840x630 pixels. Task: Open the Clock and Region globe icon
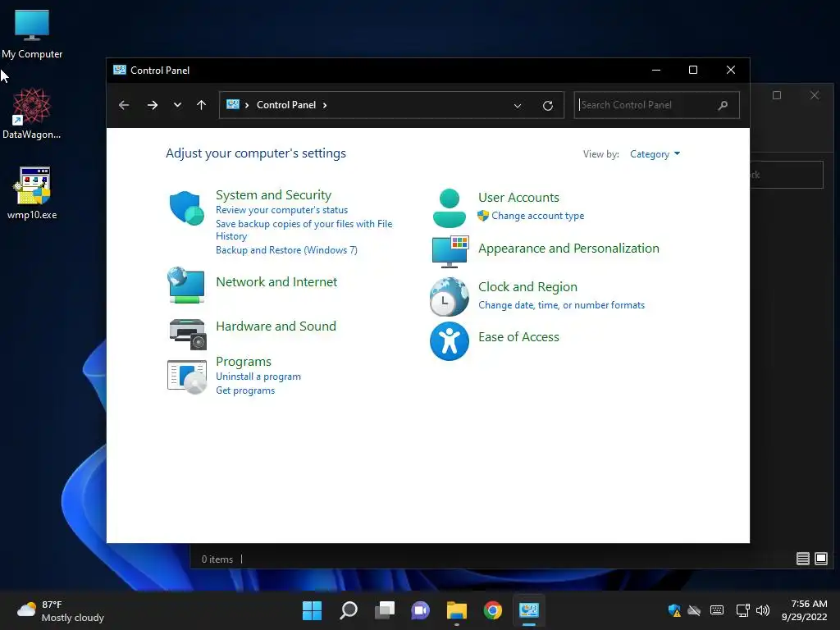(449, 297)
